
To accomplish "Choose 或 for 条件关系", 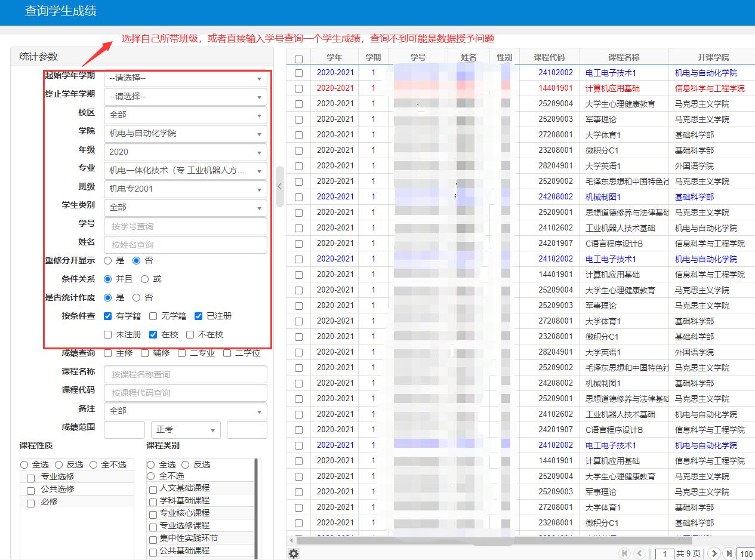I will (145, 279).
